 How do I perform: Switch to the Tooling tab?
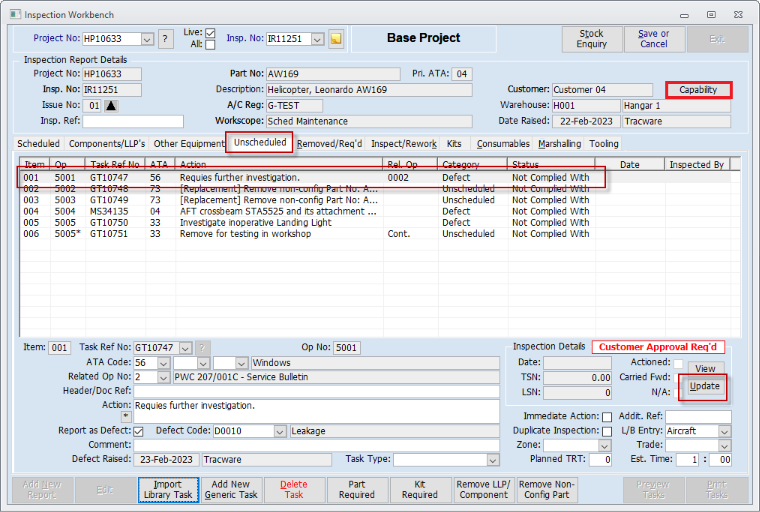pyautogui.click(x=604, y=144)
